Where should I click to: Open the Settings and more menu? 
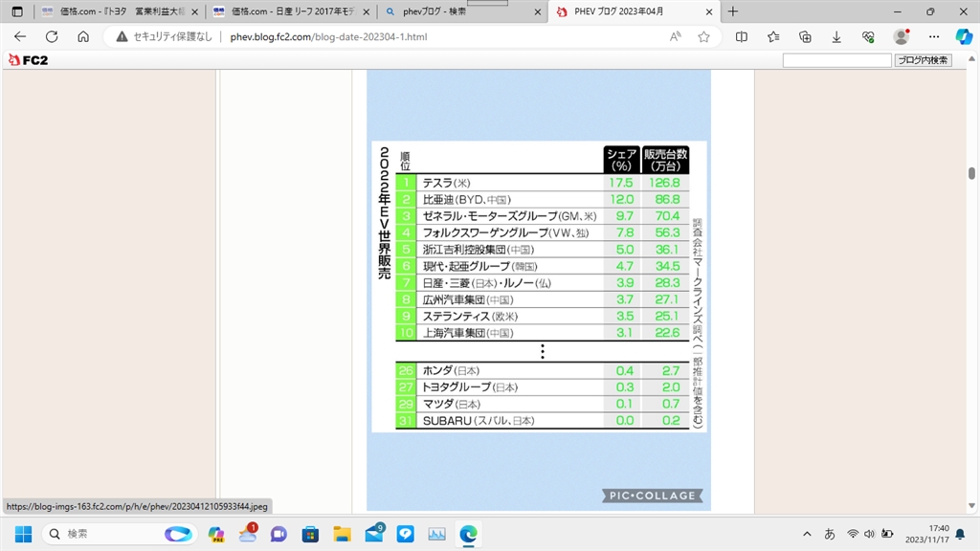(934, 37)
